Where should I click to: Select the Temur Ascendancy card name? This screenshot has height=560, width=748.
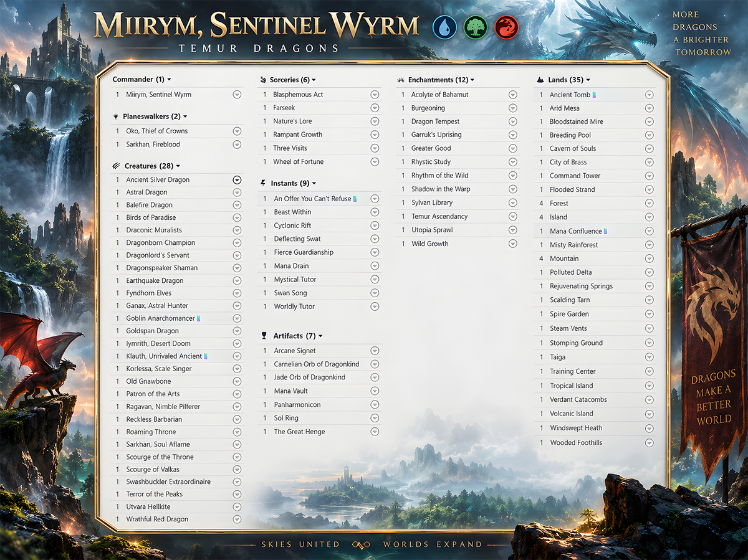click(x=439, y=216)
